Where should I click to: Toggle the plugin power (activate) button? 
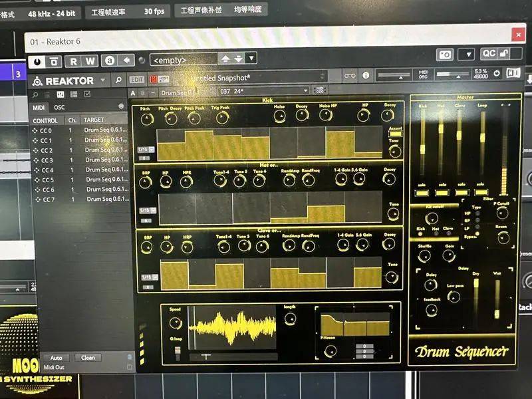click(37, 61)
